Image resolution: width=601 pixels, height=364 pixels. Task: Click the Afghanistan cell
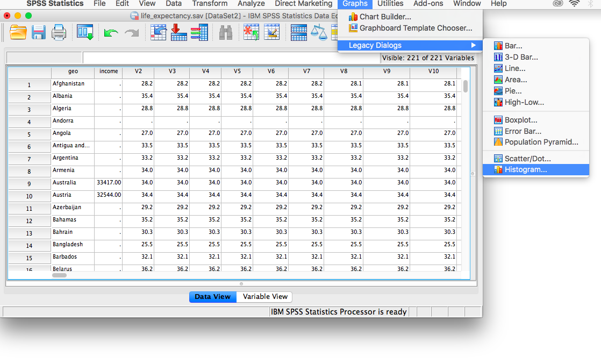pos(73,84)
